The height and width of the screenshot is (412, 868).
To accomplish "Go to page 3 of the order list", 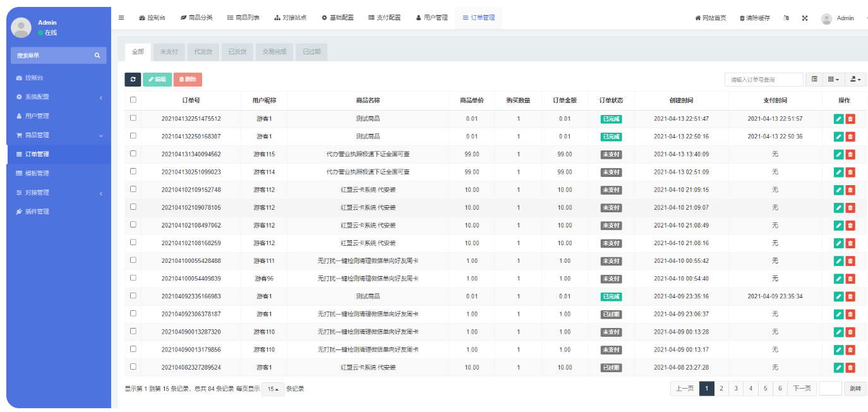I will [x=735, y=389].
